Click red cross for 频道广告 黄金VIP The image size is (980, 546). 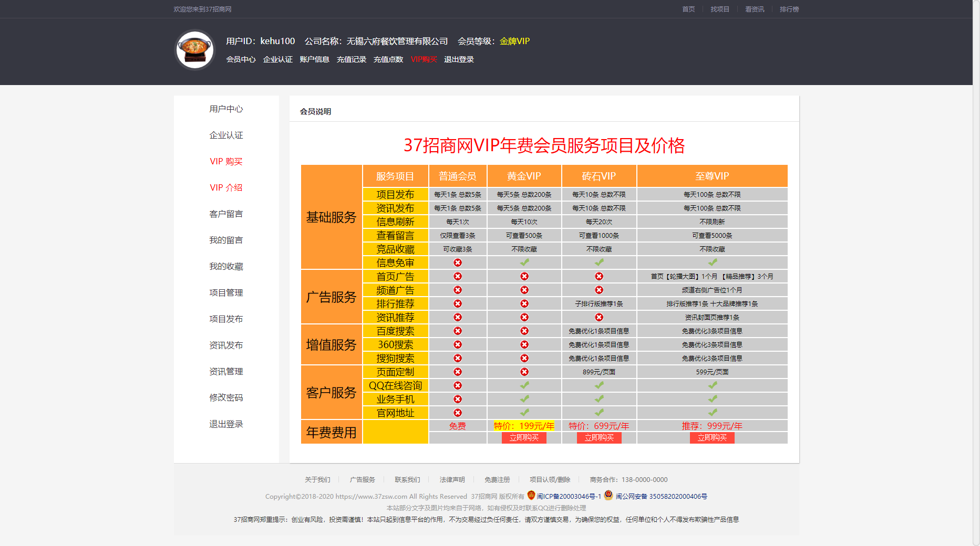click(x=524, y=290)
